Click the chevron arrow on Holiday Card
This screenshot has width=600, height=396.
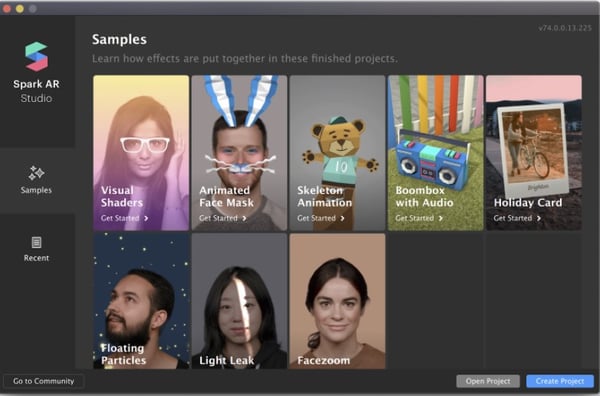[539, 218]
